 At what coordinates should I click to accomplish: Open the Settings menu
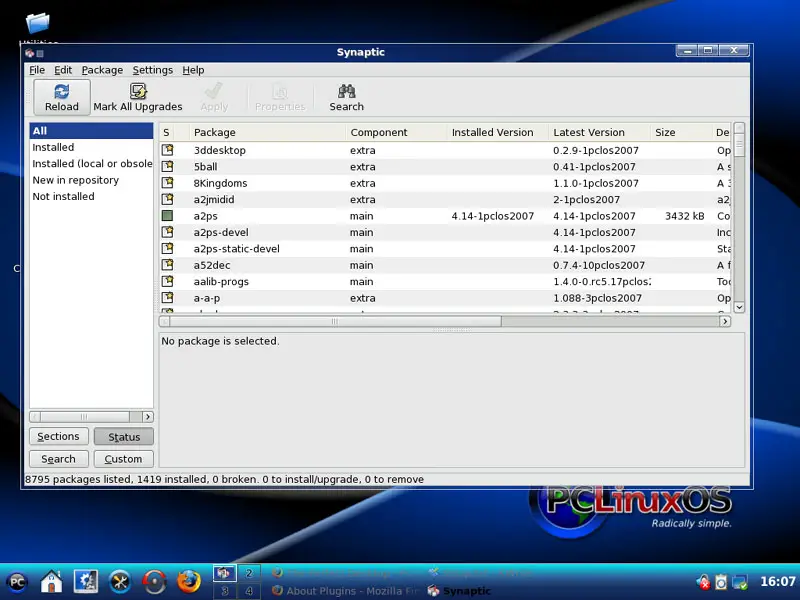click(x=153, y=70)
